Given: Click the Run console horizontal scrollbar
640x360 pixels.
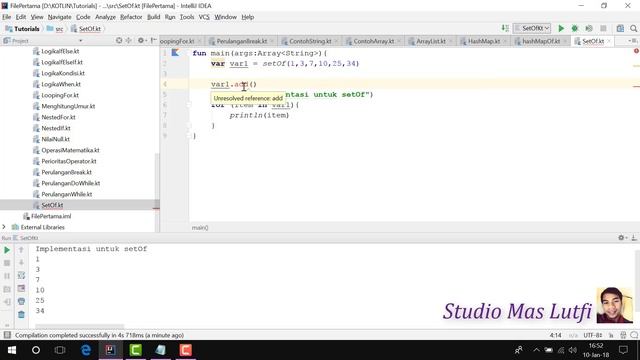Looking at the screenshot, I should (80, 326).
